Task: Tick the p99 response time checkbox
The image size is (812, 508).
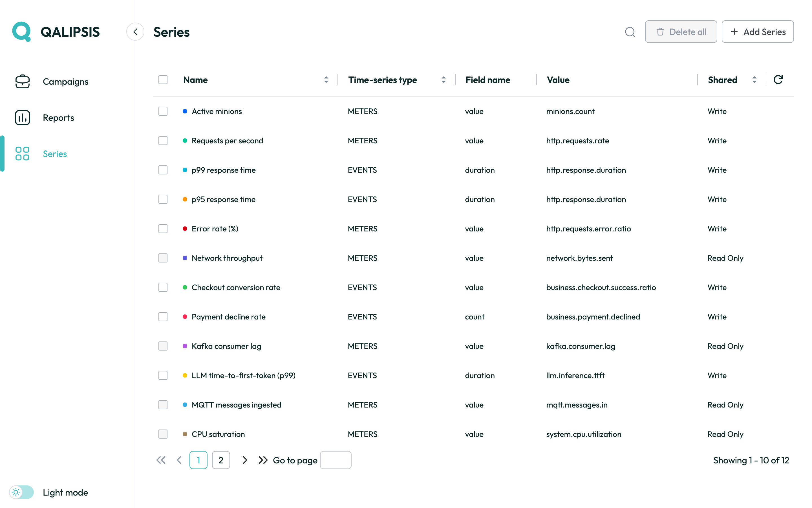Action: point(163,170)
